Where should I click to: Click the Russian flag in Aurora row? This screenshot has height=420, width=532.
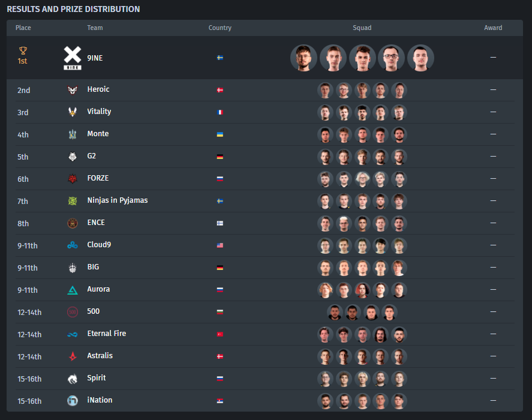pos(220,290)
